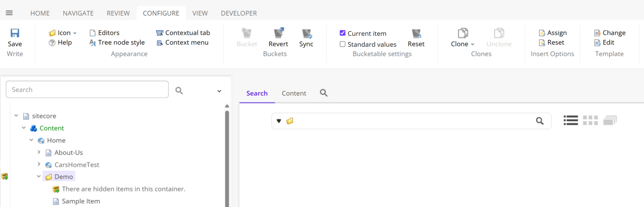Screen dimensions: 644x207
Task: Open Editors in Appearance group
Action: pyautogui.click(x=104, y=33)
